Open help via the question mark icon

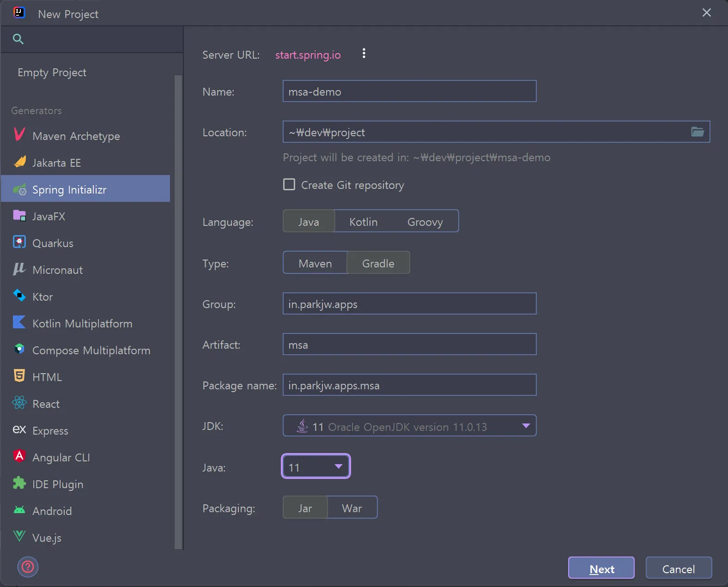click(x=28, y=567)
